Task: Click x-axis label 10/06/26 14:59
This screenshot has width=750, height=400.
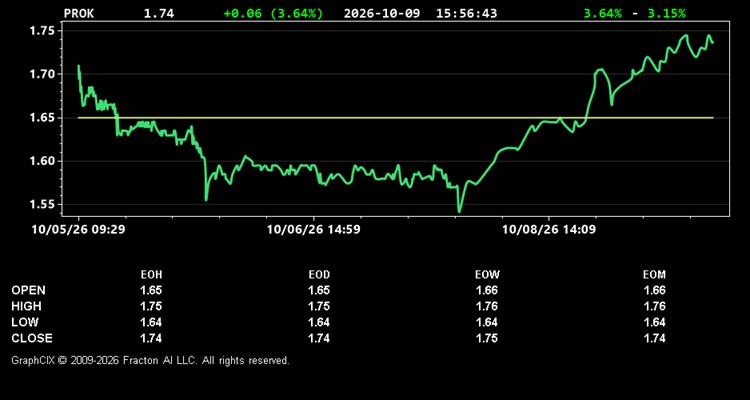Action: [x=314, y=229]
